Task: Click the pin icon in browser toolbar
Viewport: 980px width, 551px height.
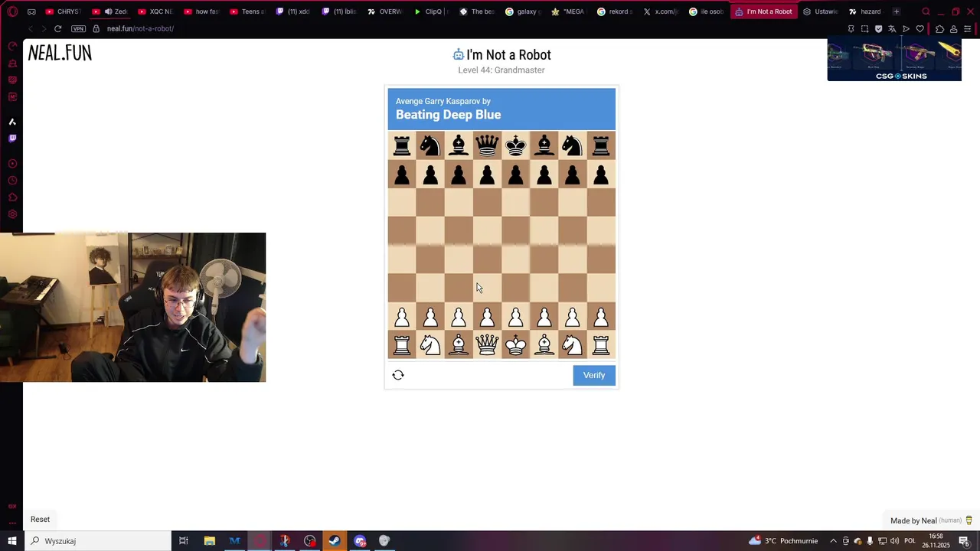Action: [x=851, y=28]
